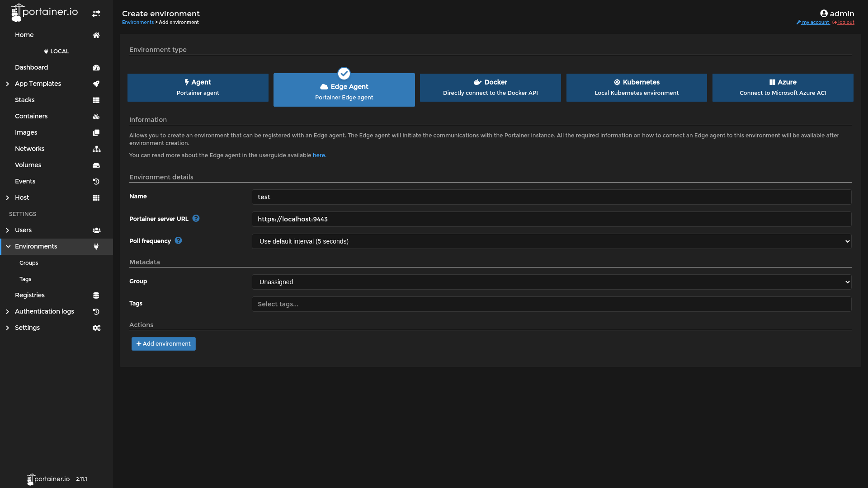The image size is (868, 488).
Task: Open Groups under Environments
Action: [57, 263]
